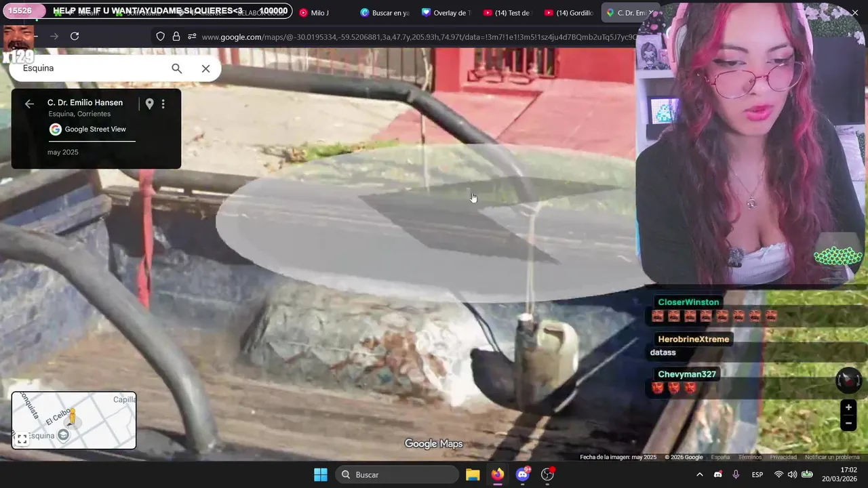Click the CloserWinston chat username
The image size is (868, 488).
[x=688, y=302]
